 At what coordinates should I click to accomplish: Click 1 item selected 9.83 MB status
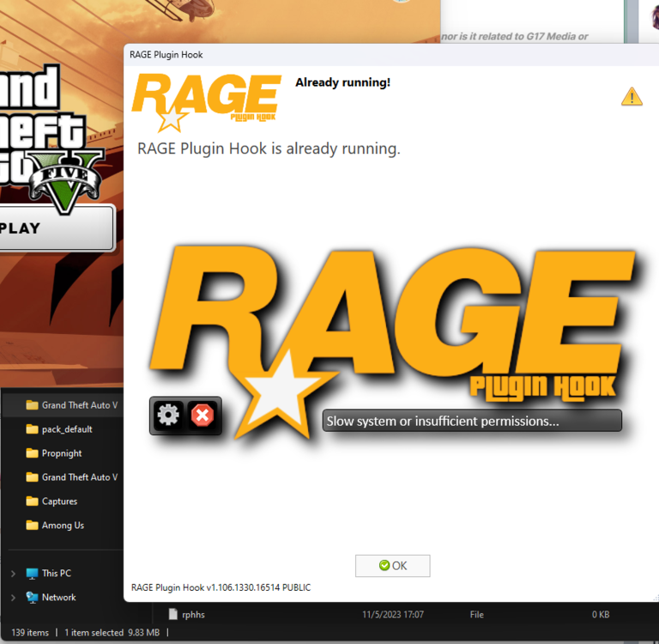tap(112, 633)
